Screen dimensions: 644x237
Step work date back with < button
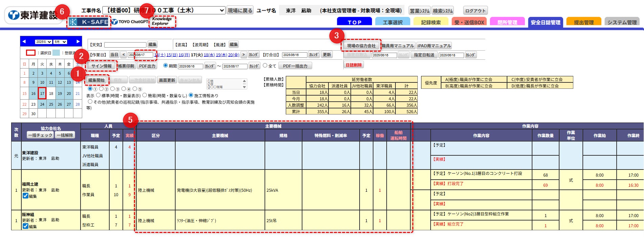(123, 55)
